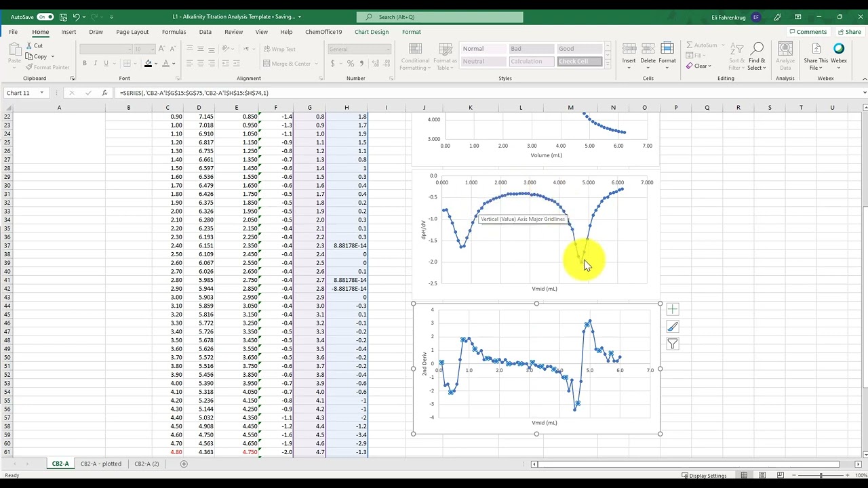Screen dimensions: 868x488
Task: Click the Format Painter tool
Action: pos(47,67)
